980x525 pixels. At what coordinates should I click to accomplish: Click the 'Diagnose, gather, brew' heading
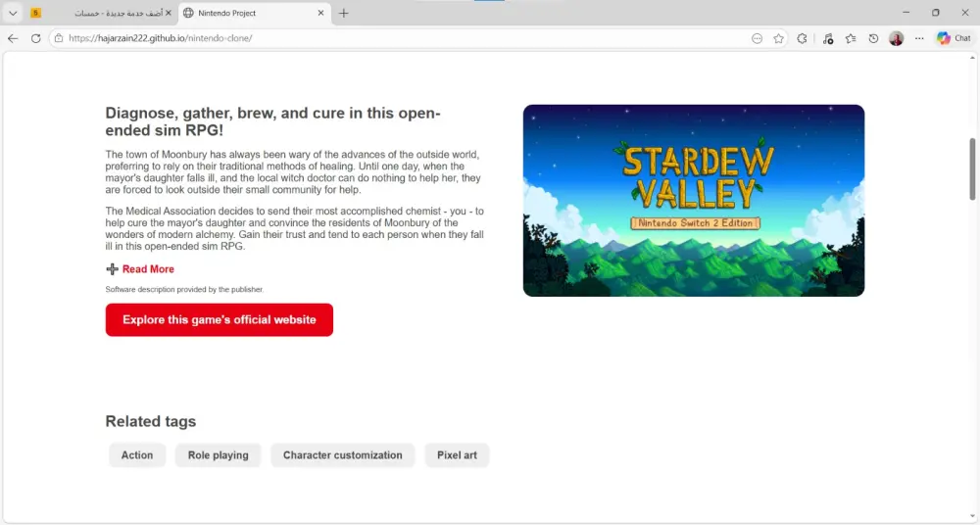(x=273, y=121)
